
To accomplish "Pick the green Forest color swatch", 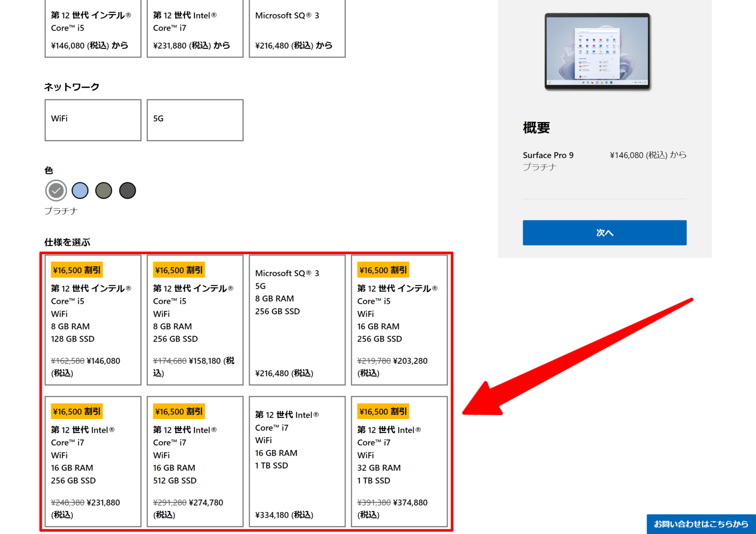I will tap(104, 191).
